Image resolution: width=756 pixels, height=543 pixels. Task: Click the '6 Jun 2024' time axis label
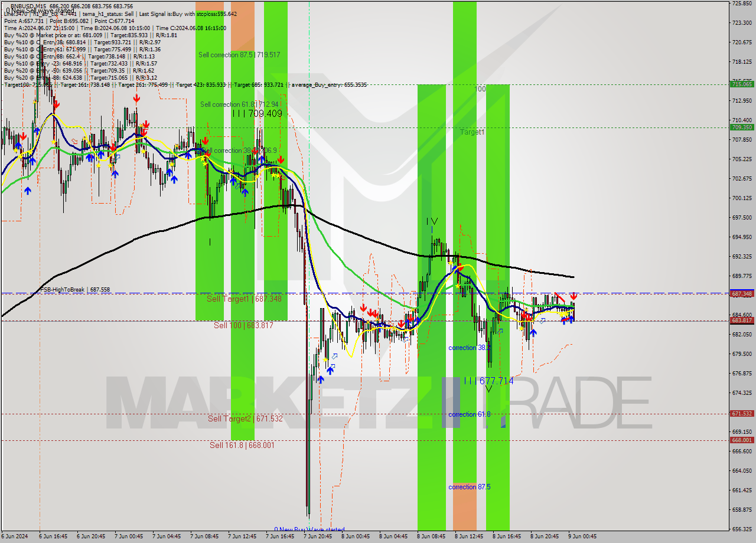pos(14,537)
